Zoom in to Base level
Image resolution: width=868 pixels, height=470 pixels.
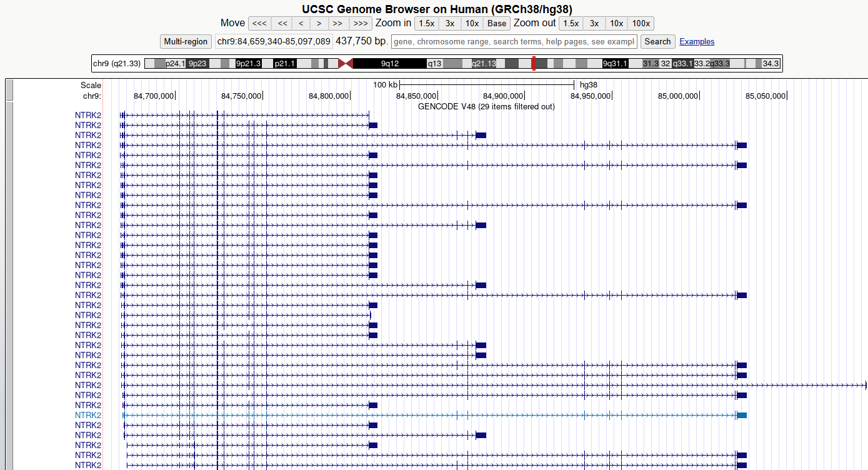tap(497, 24)
